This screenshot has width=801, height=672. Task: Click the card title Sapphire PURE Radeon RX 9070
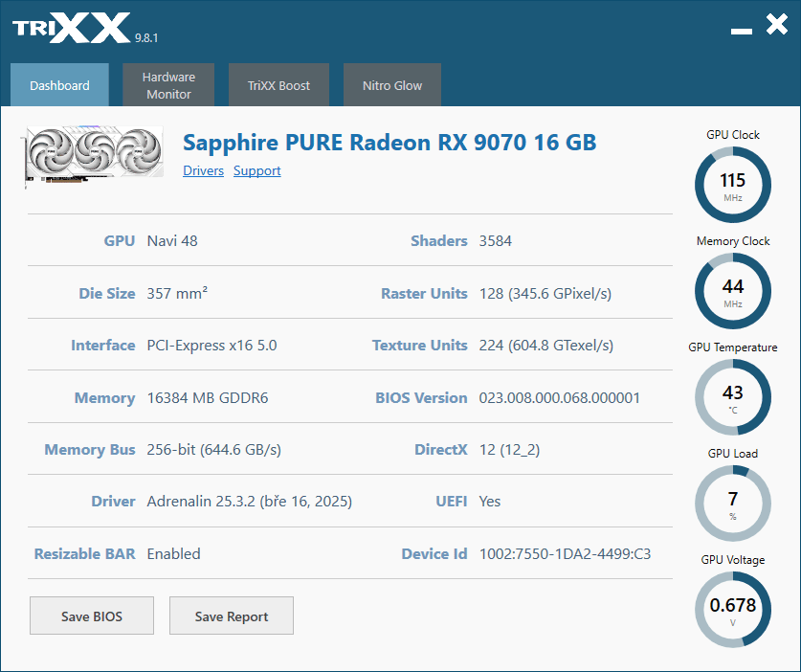click(x=389, y=142)
